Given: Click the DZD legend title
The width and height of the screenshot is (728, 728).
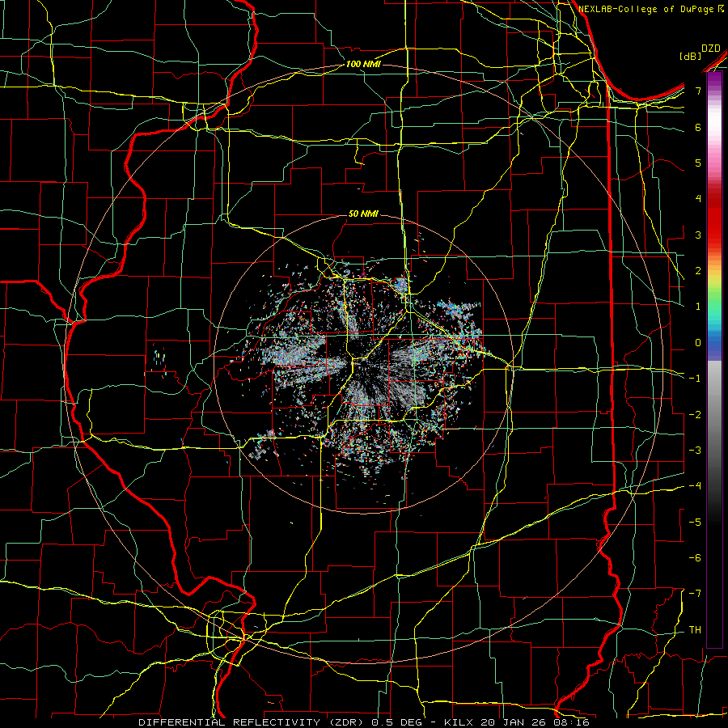Looking at the screenshot, I should 711,49.
